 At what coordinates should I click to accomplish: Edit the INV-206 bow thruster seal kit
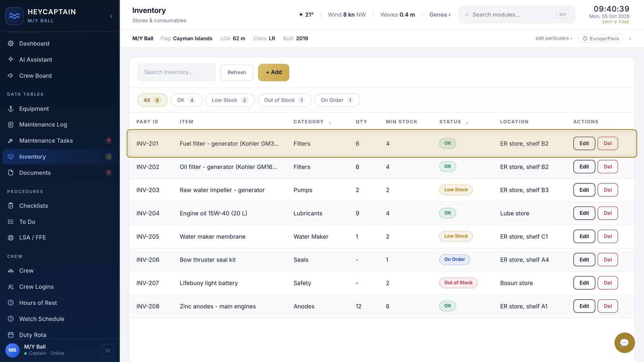click(584, 260)
